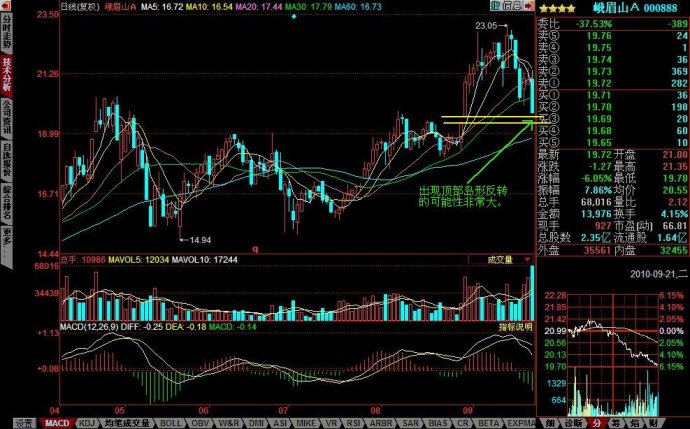
Task: Click the 2010-09-21 date label
Action: point(658,274)
